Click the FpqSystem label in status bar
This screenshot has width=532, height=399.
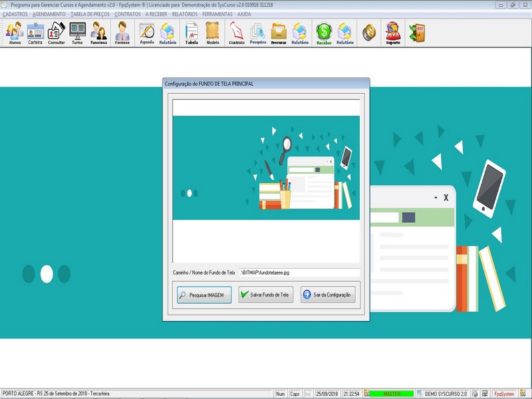pyautogui.click(x=504, y=394)
